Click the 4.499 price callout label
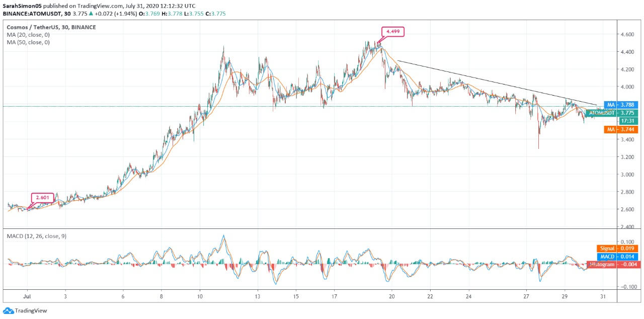The height and width of the screenshot is (319, 644). (x=393, y=31)
